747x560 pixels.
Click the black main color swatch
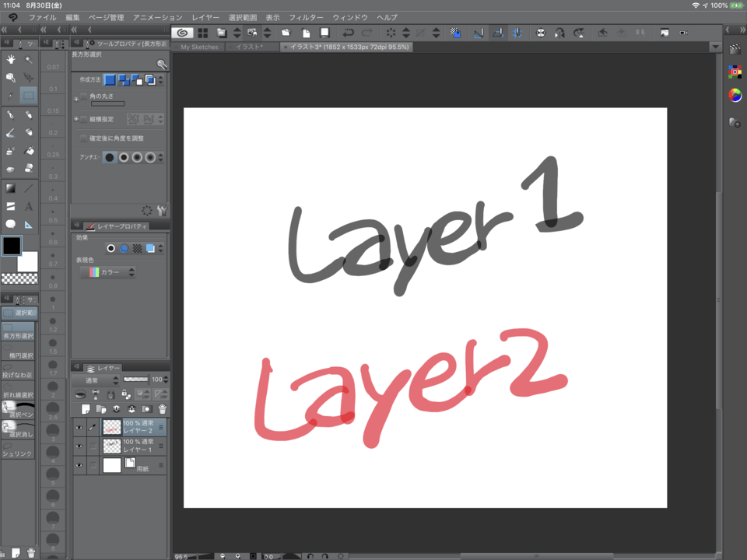12,247
